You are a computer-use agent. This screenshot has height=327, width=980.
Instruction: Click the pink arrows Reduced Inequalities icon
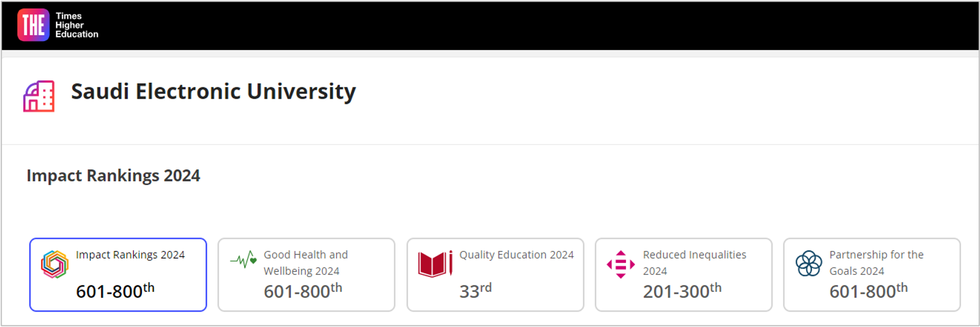[621, 264]
